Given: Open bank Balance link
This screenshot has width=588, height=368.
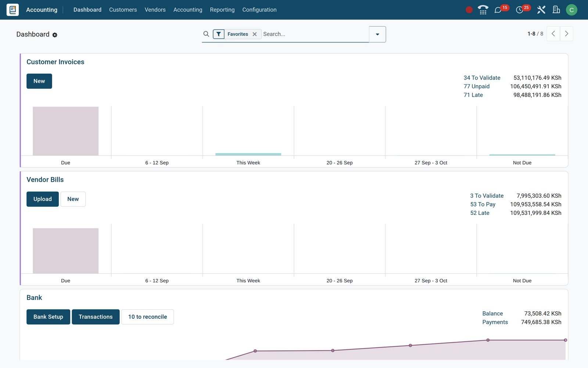Looking at the screenshot, I should [x=492, y=314].
